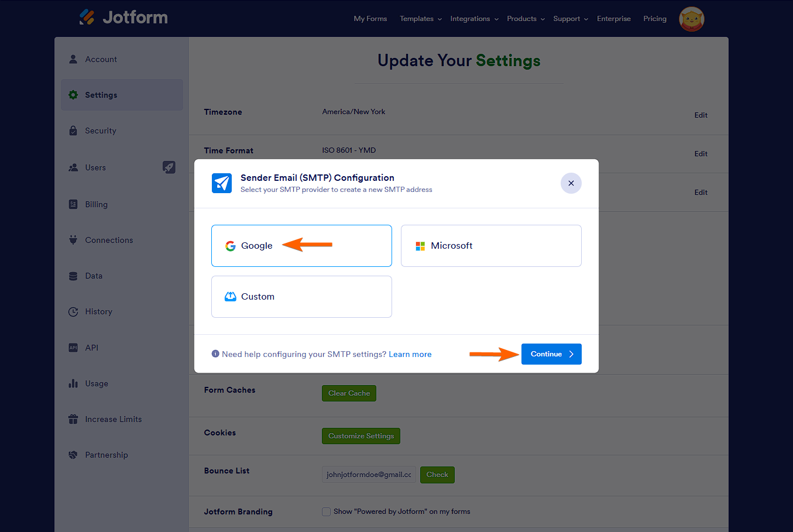The width and height of the screenshot is (793, 532).
Task: Select Microsoft as SMTP provider
Action: coord(491,246)
